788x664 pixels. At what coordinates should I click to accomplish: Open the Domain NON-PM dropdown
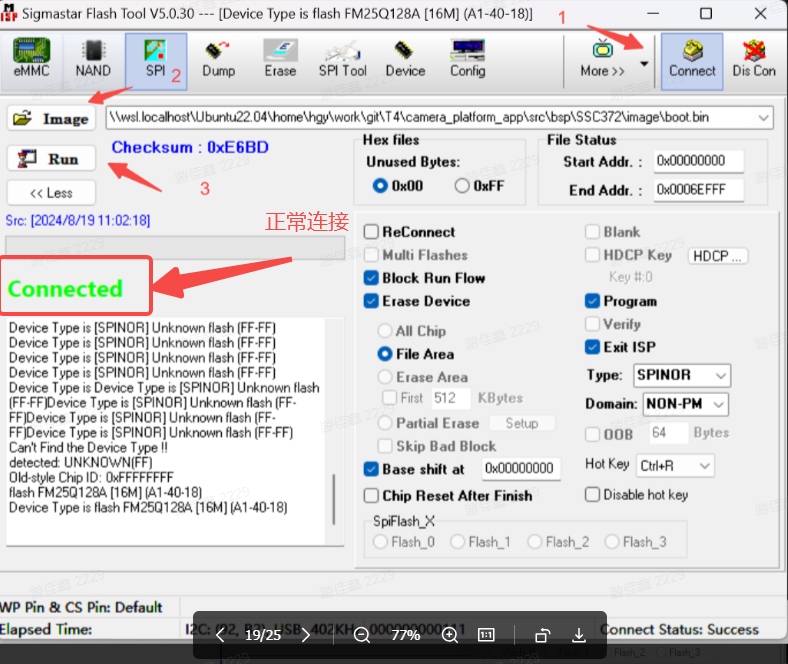tap(685, 404)
